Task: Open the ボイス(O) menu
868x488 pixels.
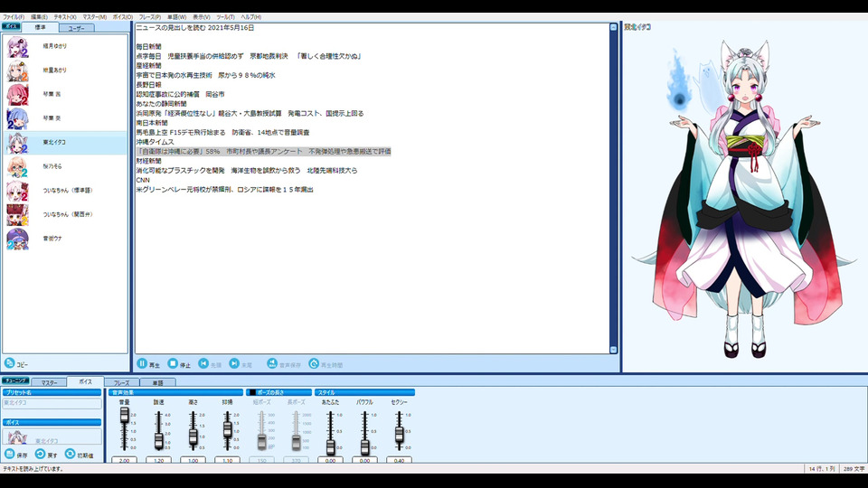Action: tap(123, 17)
